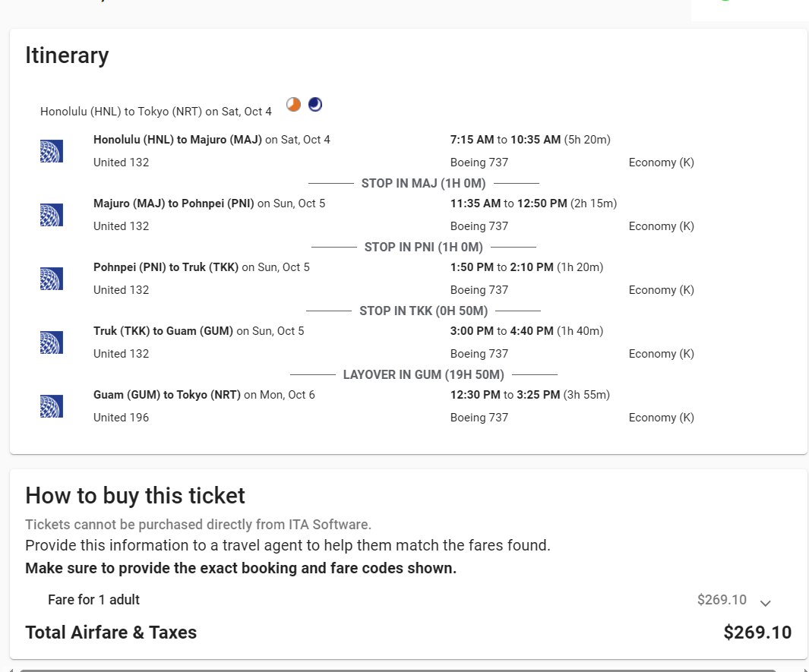Click the STOP IN TKK (0H 50M) label
The image size is (809, 672).
click(424, 311)
